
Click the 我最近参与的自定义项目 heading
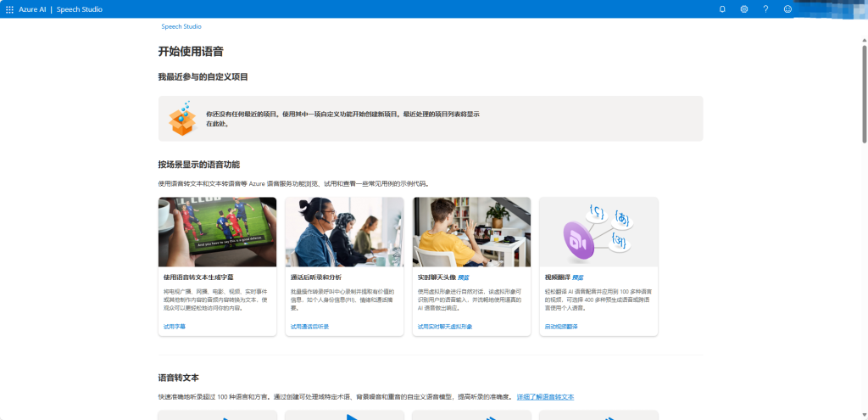point(203,77)
